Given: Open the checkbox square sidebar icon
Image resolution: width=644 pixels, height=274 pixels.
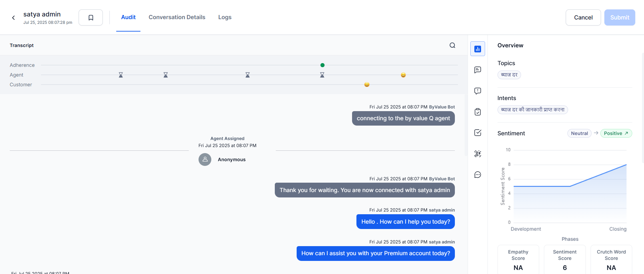Looking at the screenshot, I should tap(477, 133).
